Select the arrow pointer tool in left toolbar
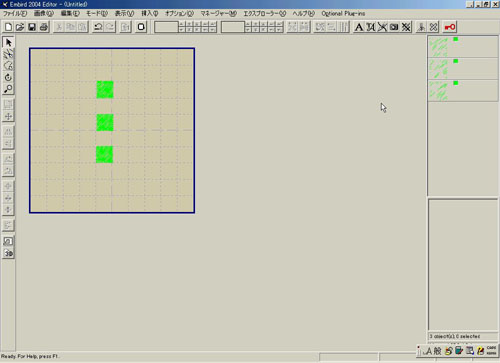500x363 pixels. click(x=8, y=42)
